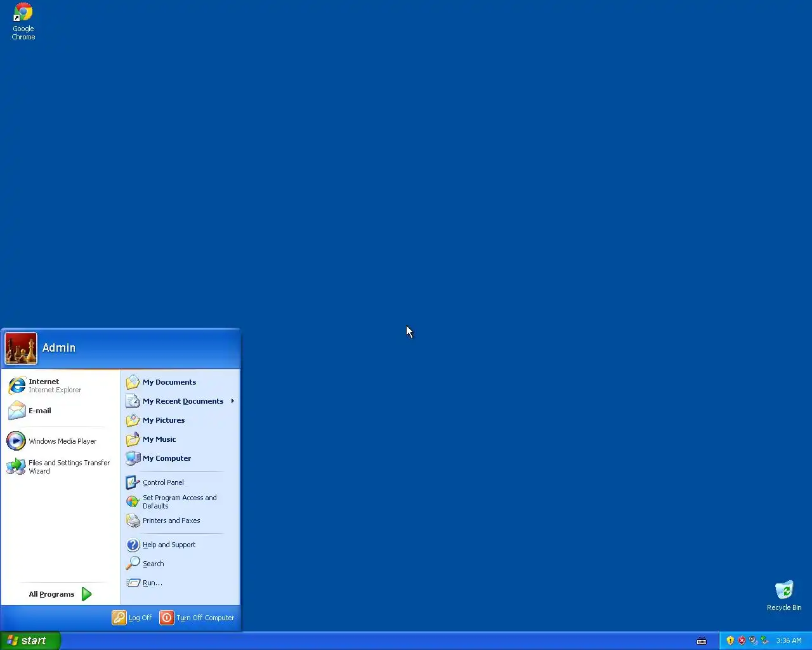Open Help and Support

coord(181,545)
